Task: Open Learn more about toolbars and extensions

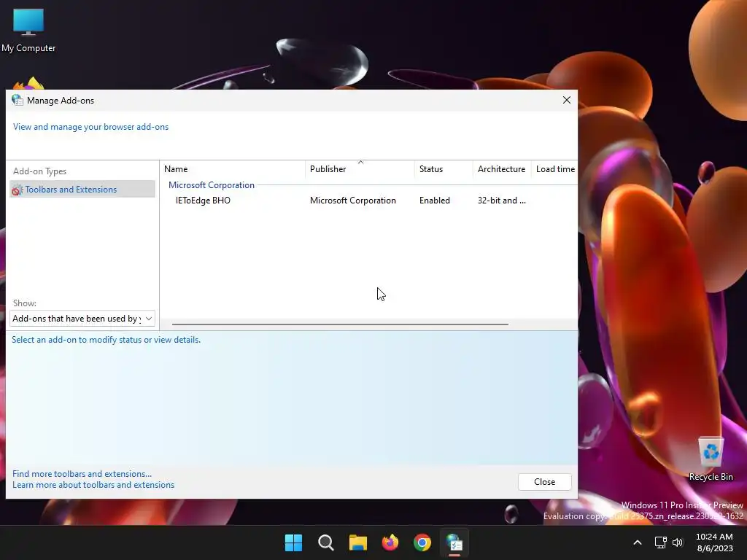Action: click(x=93, y=485)
